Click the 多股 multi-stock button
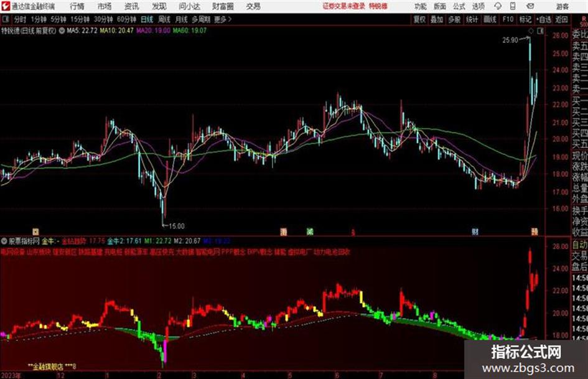588x379 pixels. click(454, 19)
